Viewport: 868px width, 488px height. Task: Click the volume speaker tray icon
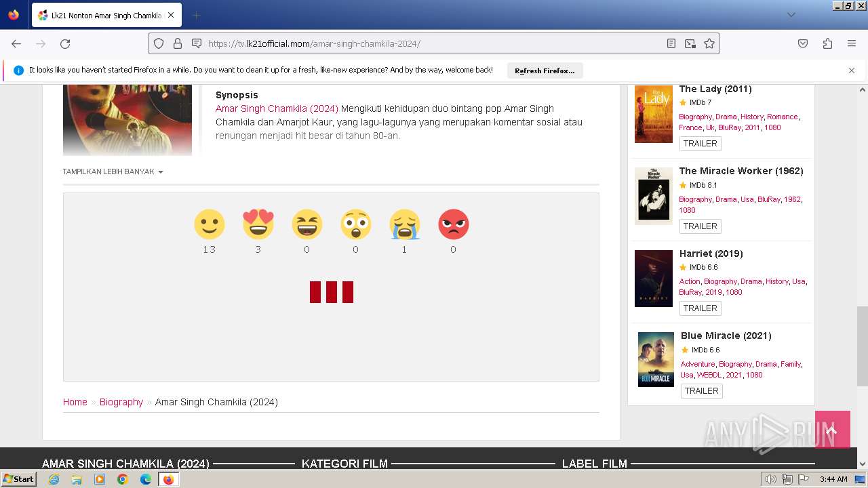click(771, 479)
